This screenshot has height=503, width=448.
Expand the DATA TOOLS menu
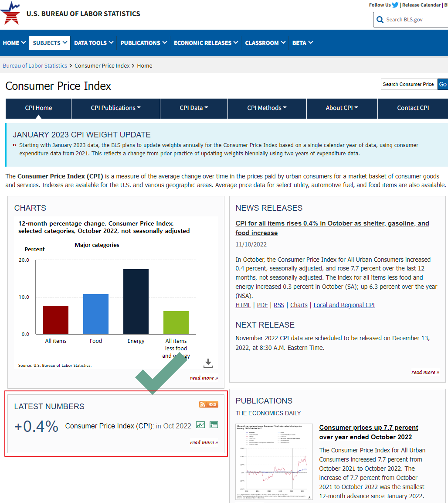94,43
